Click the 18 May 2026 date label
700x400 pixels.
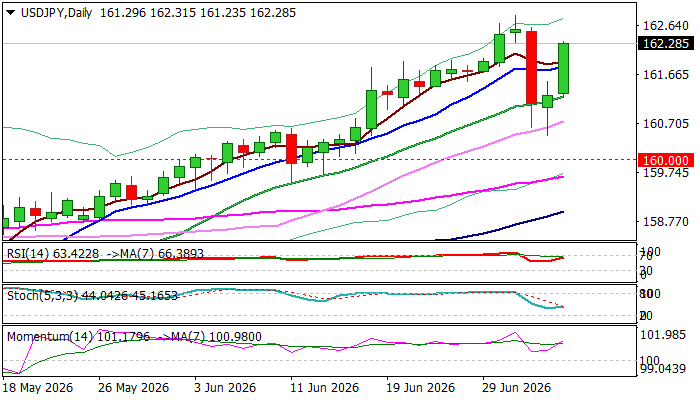point(38,387)
